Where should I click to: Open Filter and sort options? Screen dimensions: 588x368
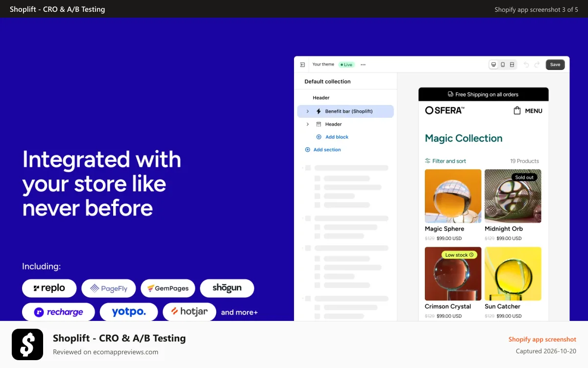(x=445, y=161)
